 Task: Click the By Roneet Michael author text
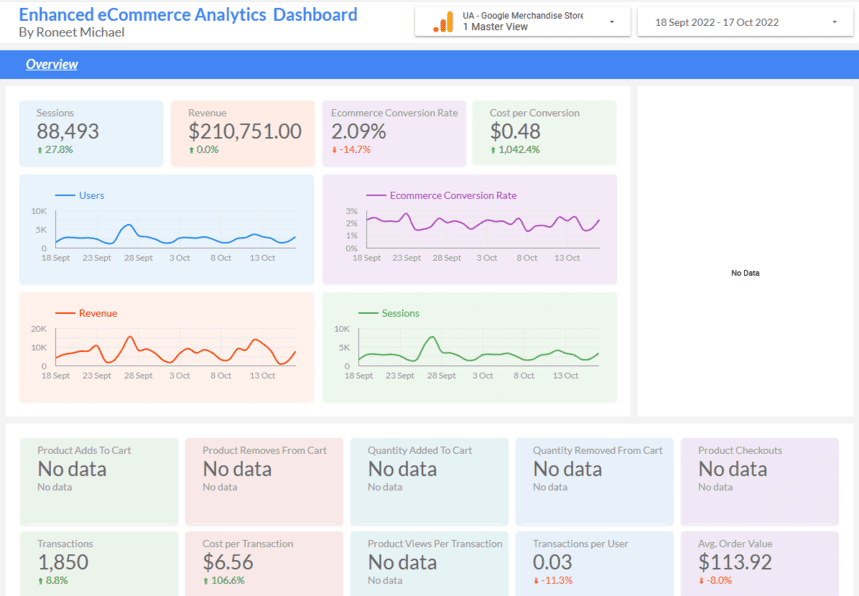click(72, 33)
